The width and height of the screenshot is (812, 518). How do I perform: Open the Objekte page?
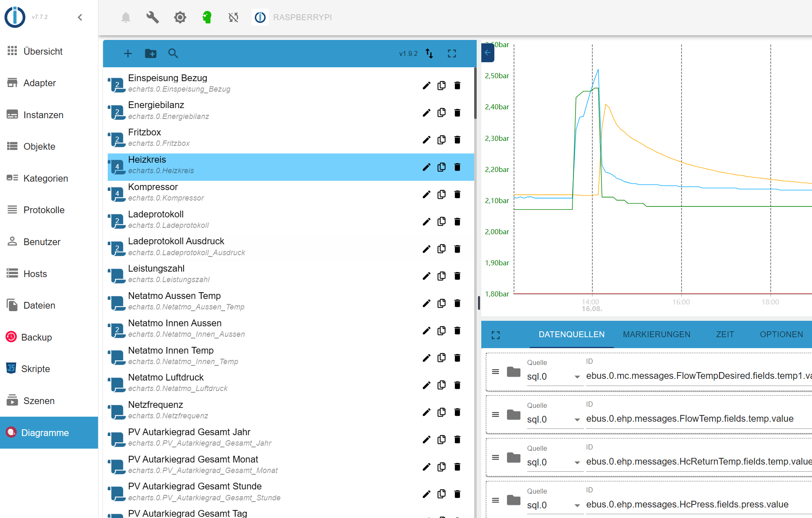pos(49,146)
